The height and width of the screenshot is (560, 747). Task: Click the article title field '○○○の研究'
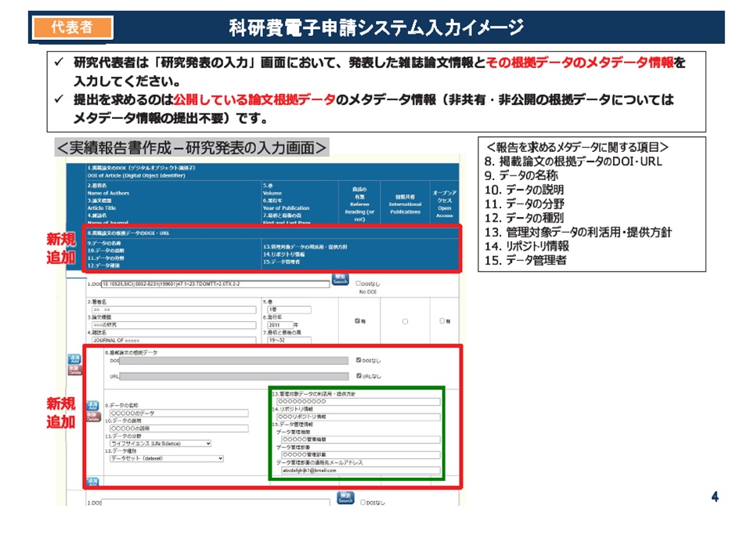174,325
